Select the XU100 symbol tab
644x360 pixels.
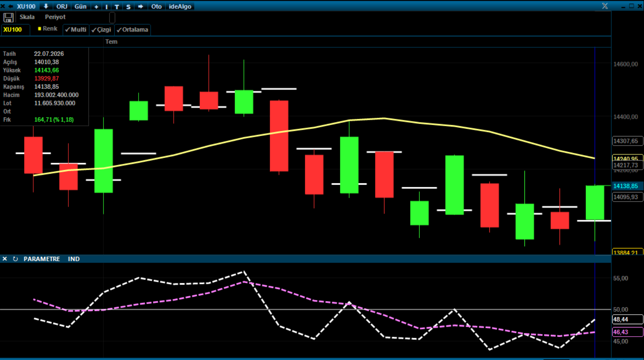click(x=12, y=30)
